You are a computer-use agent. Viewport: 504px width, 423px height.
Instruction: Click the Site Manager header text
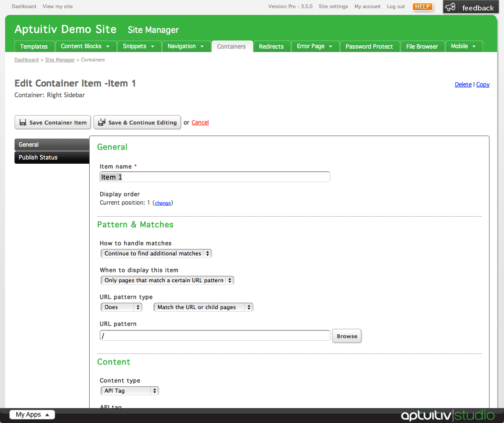[153, 30]
